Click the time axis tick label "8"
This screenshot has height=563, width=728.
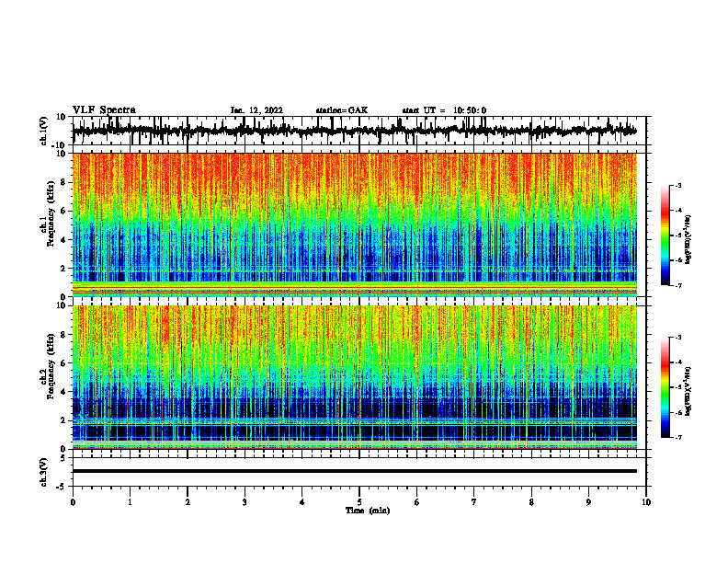click(x=531, y=502)
